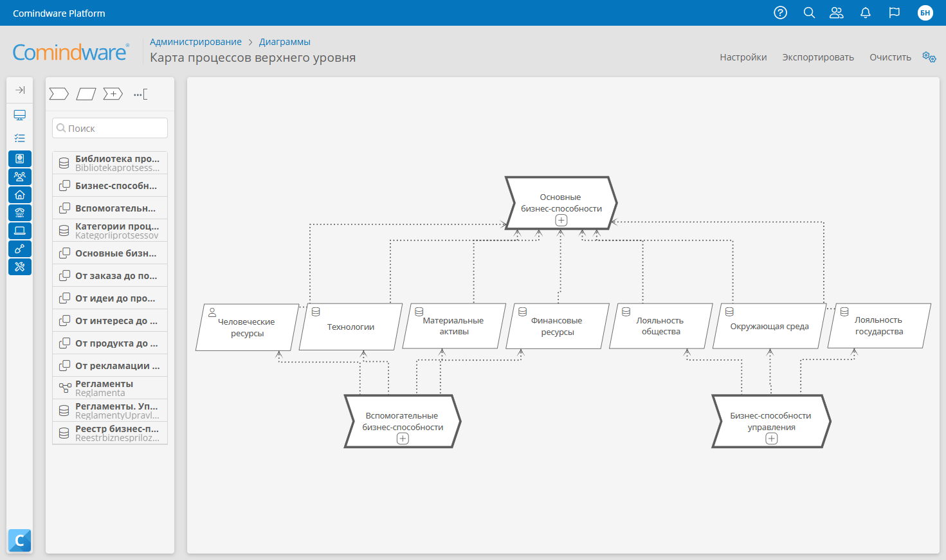This screenshot has width=946, height=560.
Task: Open the Настройки menu item
Action: [743, 57]
